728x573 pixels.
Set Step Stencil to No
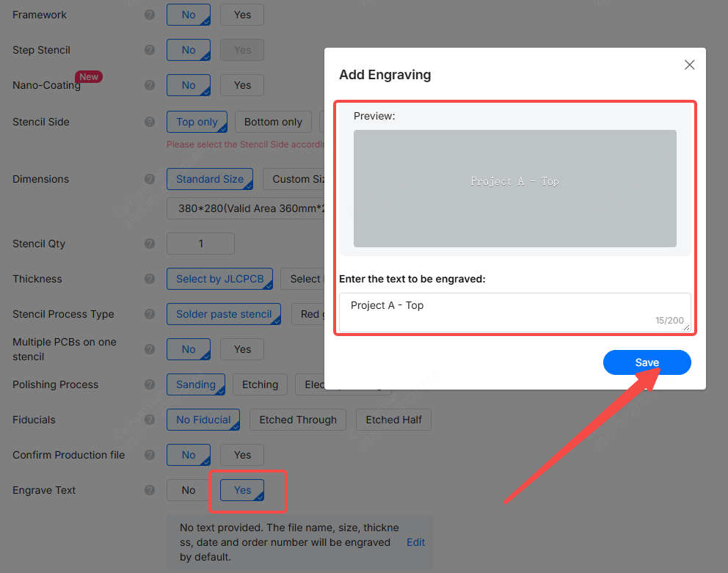tap(189, 50)
